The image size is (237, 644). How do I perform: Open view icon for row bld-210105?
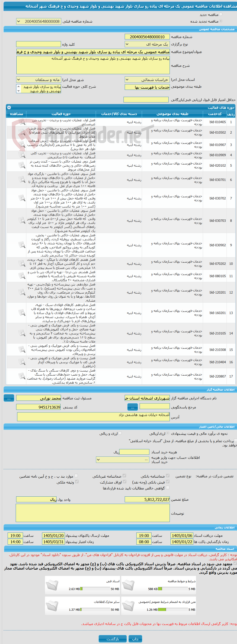coord(22,333)
